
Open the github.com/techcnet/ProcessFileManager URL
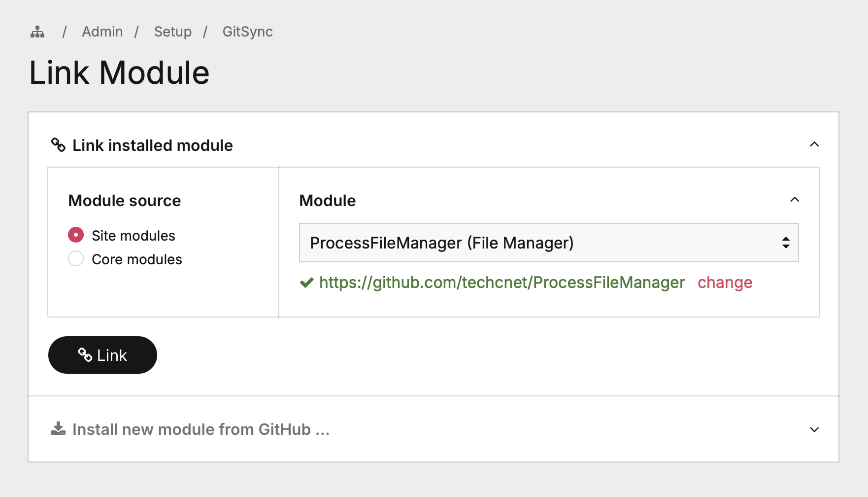502,283
